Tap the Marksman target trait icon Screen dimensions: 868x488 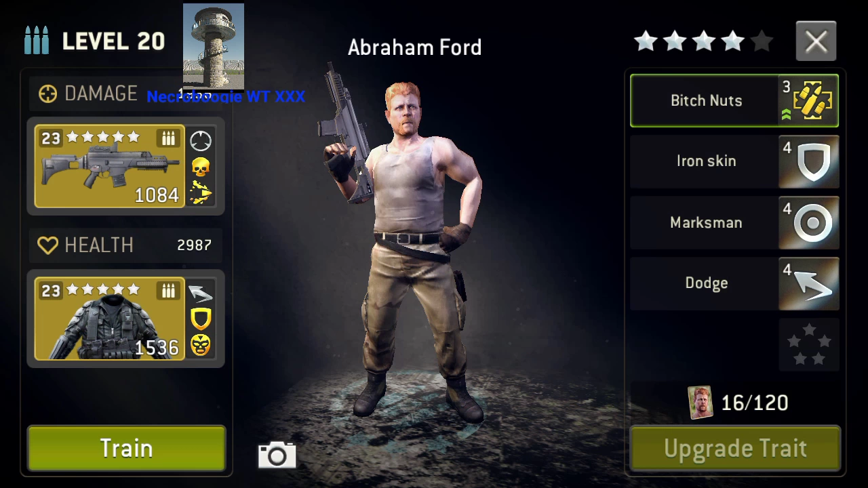coord(809,222)
